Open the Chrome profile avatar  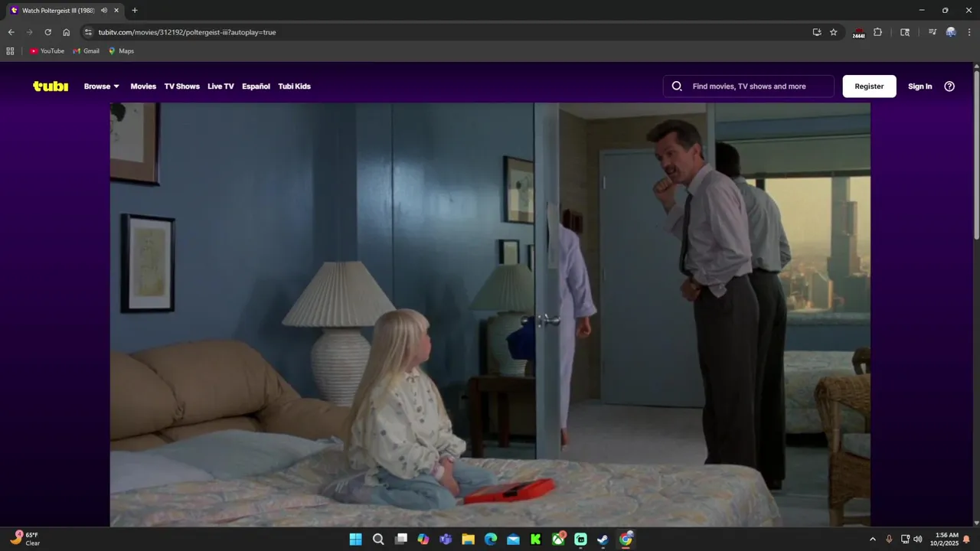(951, 32)
